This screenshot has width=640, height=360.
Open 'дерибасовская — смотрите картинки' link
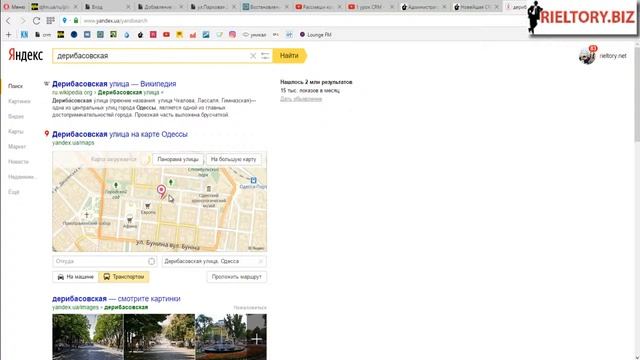click(116, 298)
